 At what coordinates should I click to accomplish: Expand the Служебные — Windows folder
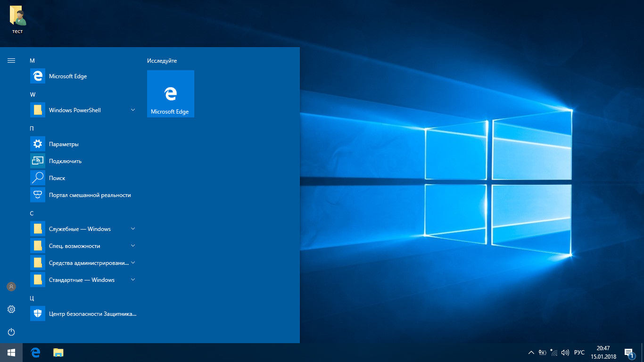tap(83, 229)
